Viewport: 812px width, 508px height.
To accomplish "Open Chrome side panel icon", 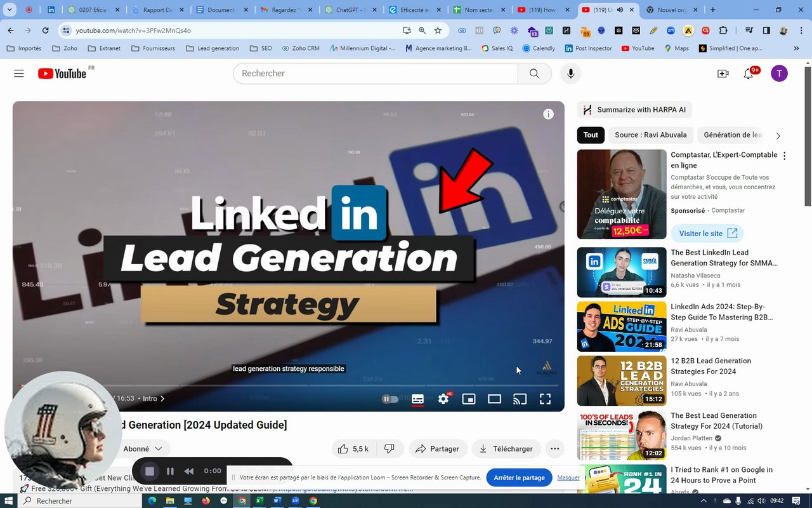I will [x=766, y=30].
